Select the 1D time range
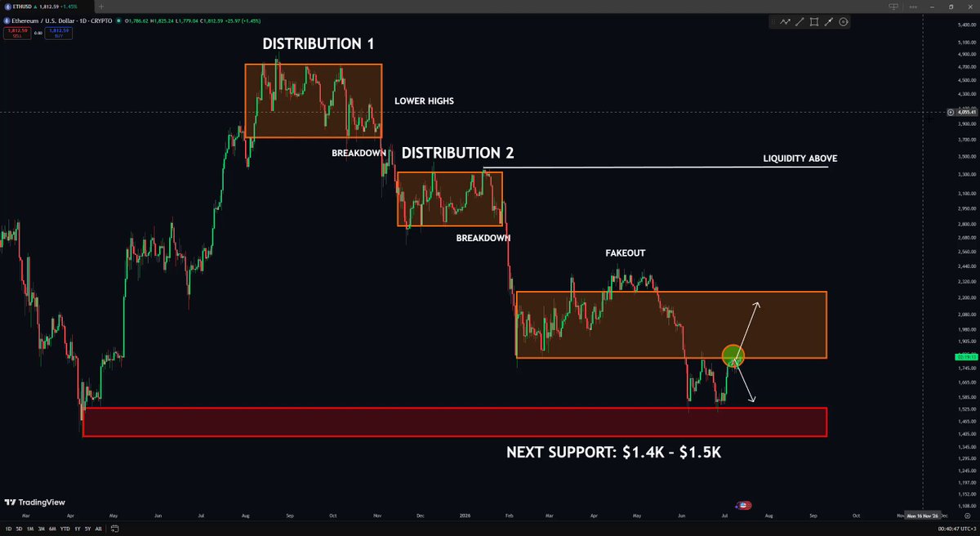This screenshot has width=980, height=536. (x=8, y=529)
